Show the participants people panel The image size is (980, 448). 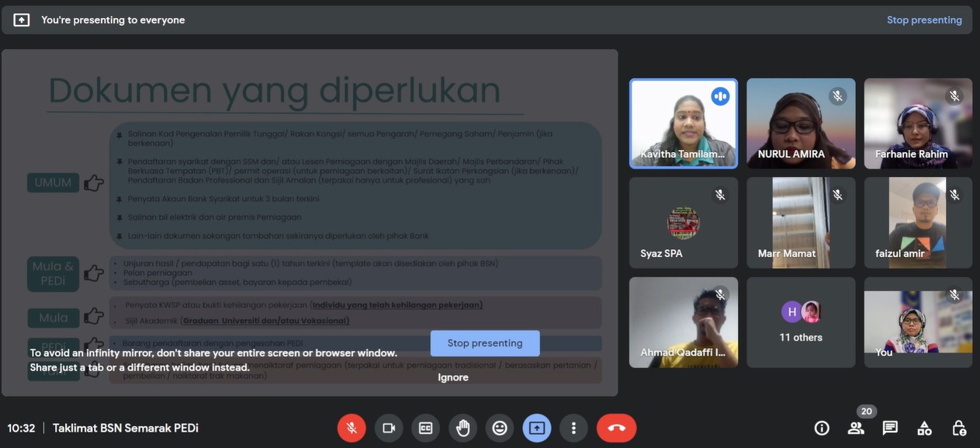point(856,428)
